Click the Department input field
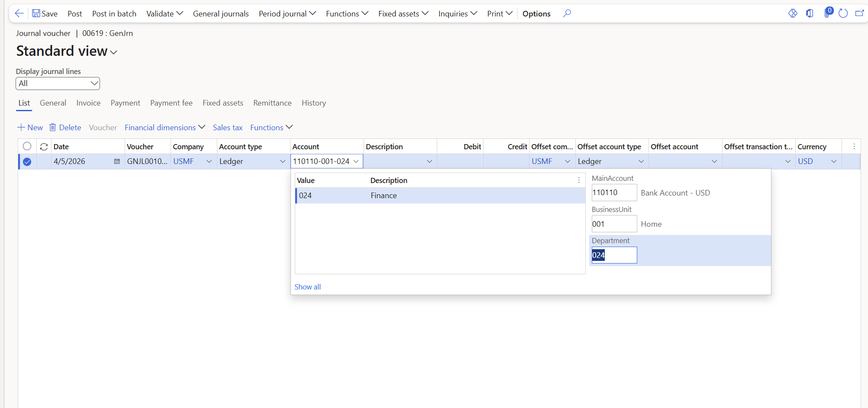Screen dimensions: 868x408 pos(614,255)
